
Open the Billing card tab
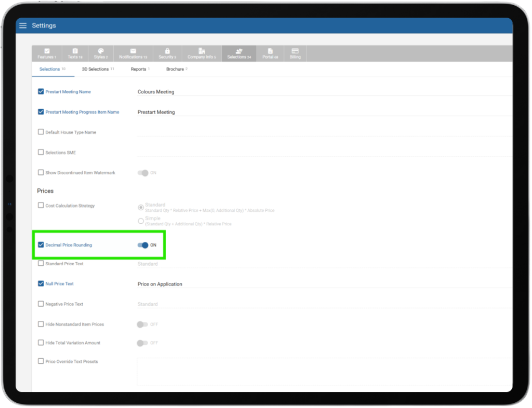pos(295,53)
